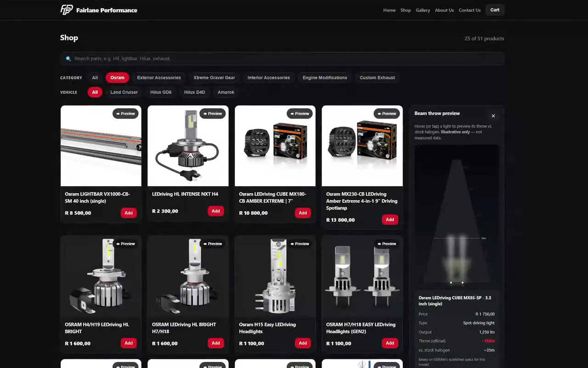Open the Cart

(495, 10)
